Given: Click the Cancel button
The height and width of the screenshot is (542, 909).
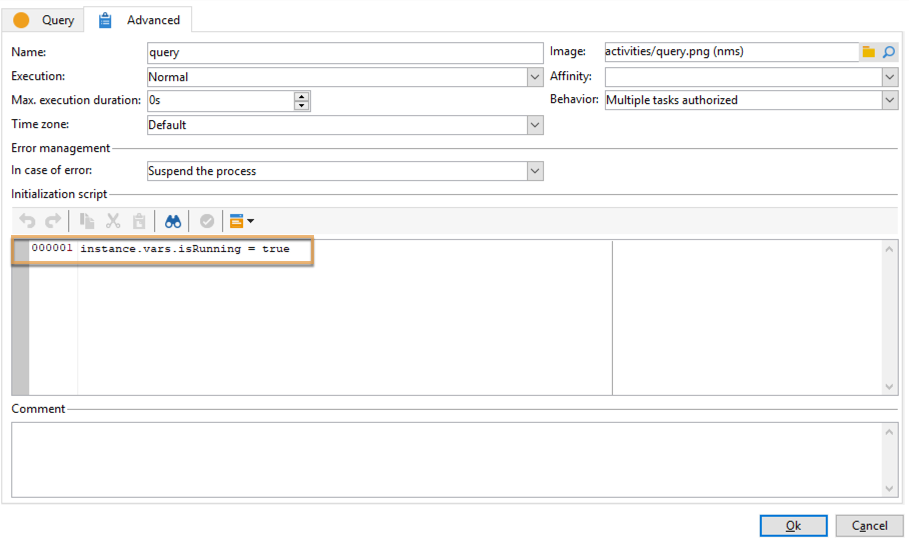Looking at the screenshot, I should tap(869, 526).
